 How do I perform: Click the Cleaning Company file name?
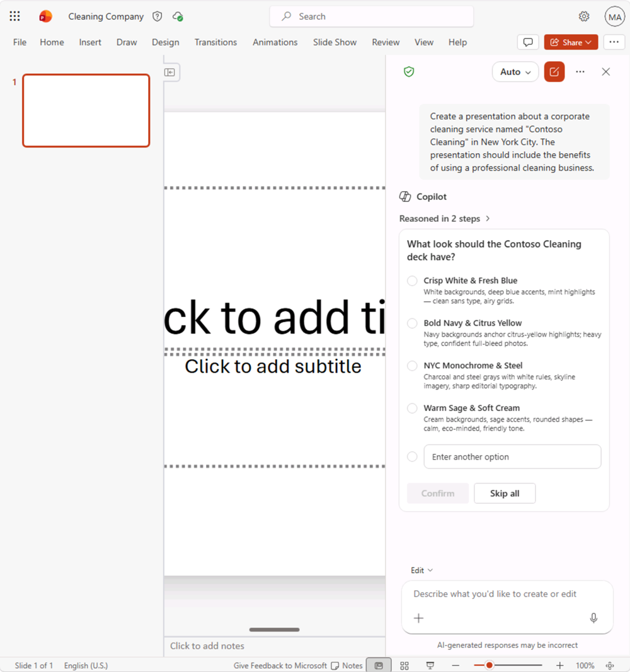106,16
